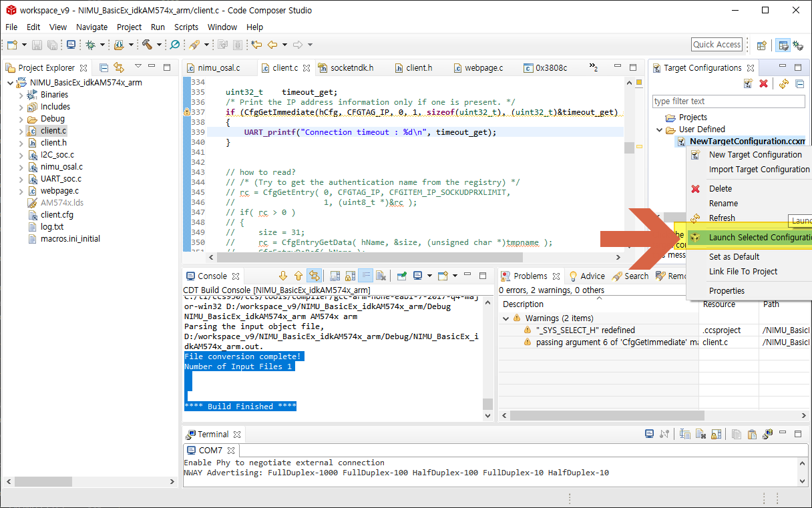This screenshot has width=812, height=508.
Task: Click the Terminal disconnect icon
Action: [664, 434]
